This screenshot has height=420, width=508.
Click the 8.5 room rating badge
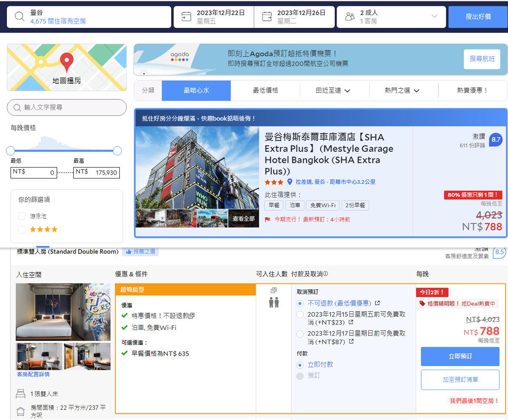point(500,252)
